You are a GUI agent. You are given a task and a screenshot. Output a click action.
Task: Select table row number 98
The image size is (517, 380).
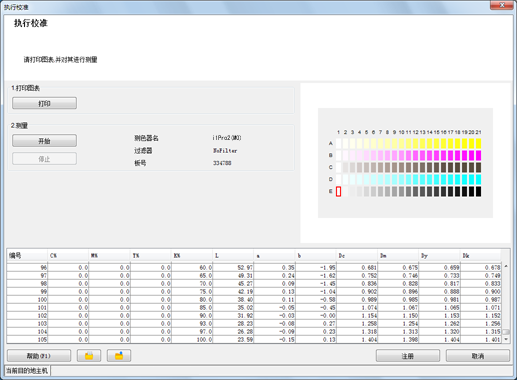coord(254,283)
